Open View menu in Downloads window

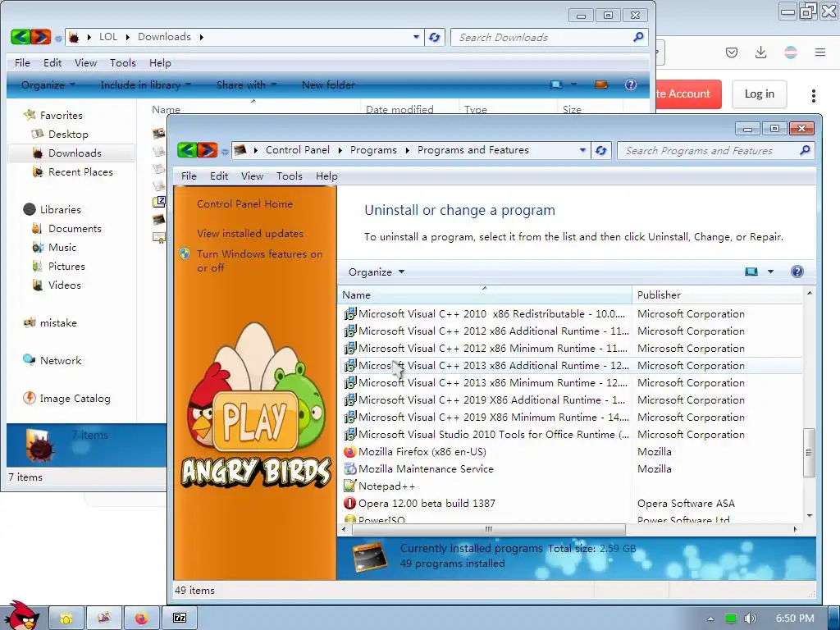[85, 62]
